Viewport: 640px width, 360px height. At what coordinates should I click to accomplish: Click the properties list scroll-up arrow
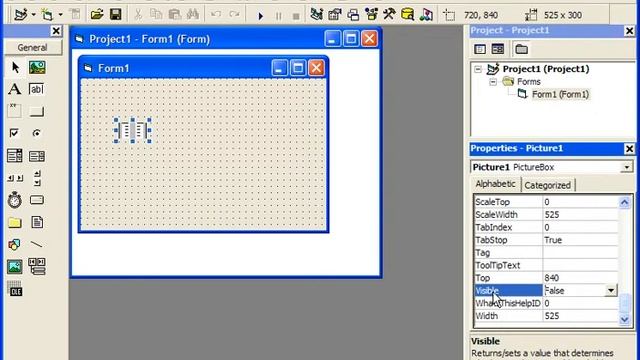click(624, 202)
